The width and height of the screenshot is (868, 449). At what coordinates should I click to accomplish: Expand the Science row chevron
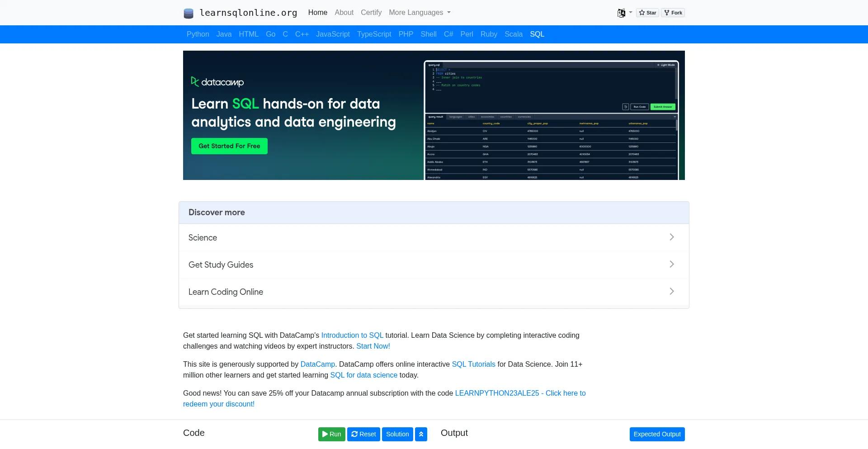point(672,237)
